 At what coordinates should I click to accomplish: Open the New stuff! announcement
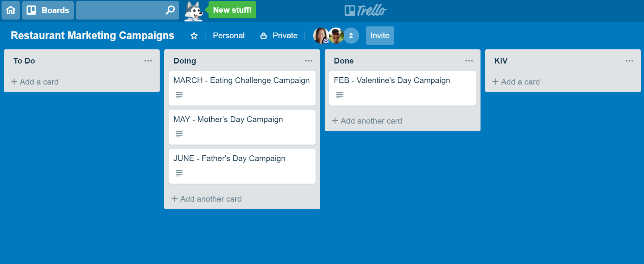point(232,10)
